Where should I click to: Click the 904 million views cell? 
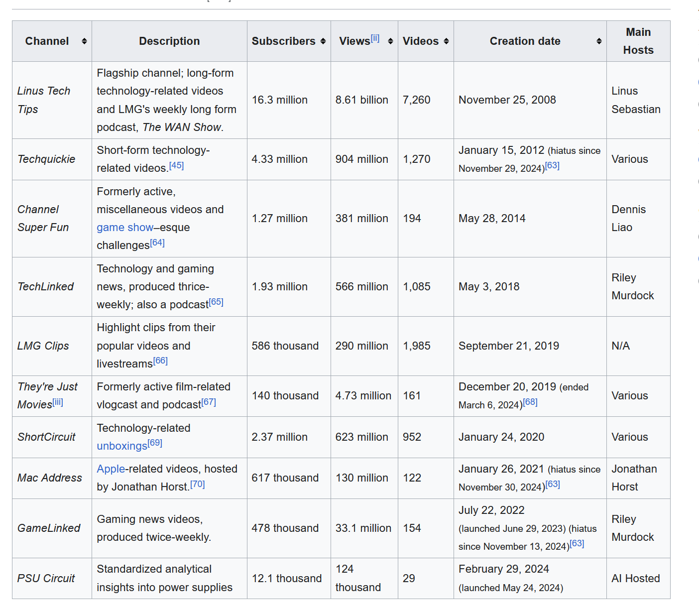coord(364,159)
